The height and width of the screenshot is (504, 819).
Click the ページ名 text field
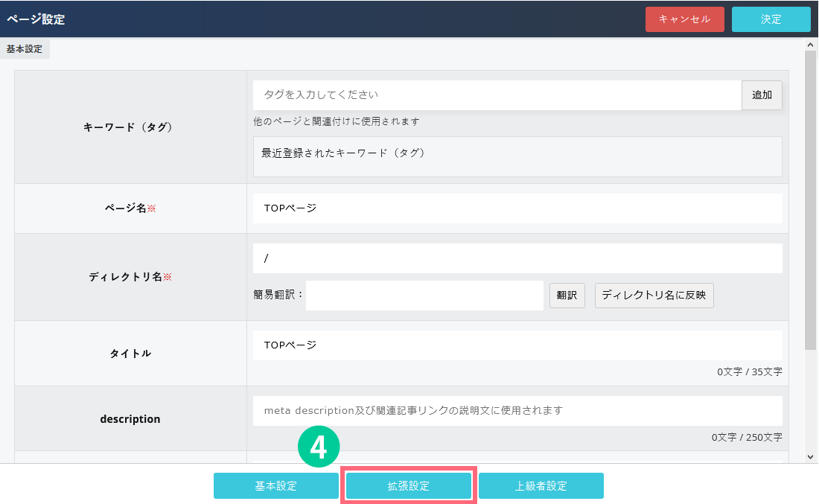pos(517,208)
